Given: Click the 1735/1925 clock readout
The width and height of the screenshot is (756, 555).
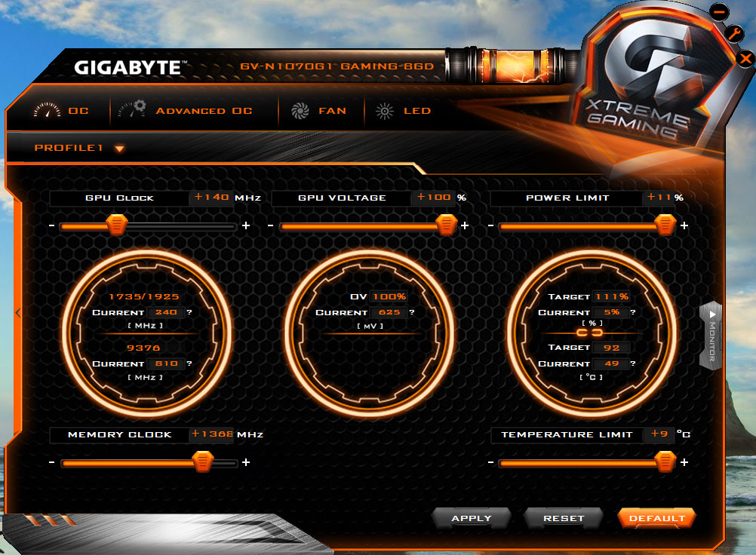Looking at the screenshot, I should pyautogui.click(x=143, y=297).
